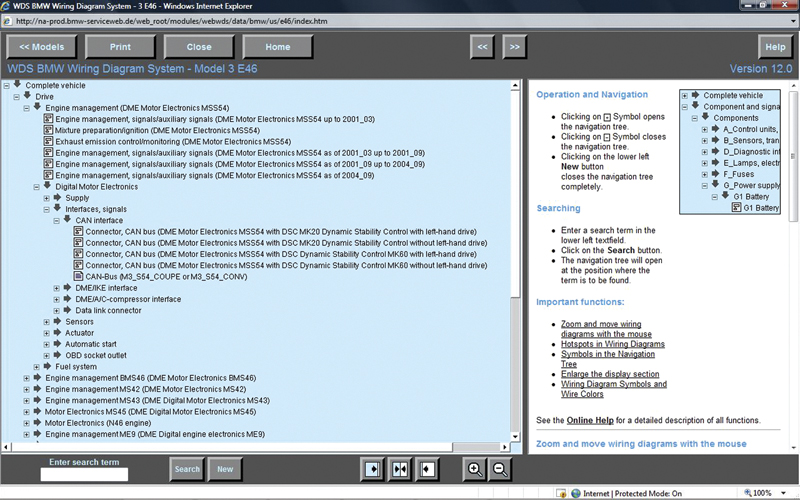
Task: Expand Motor Electronics MS45 node
Action: click(x=27, y=412)
